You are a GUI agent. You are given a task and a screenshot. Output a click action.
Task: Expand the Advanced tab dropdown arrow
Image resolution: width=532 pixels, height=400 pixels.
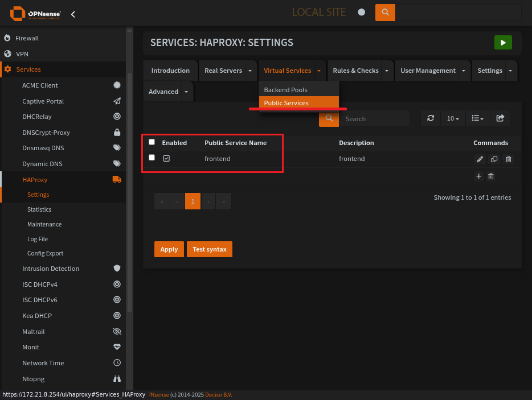[186, 92]
